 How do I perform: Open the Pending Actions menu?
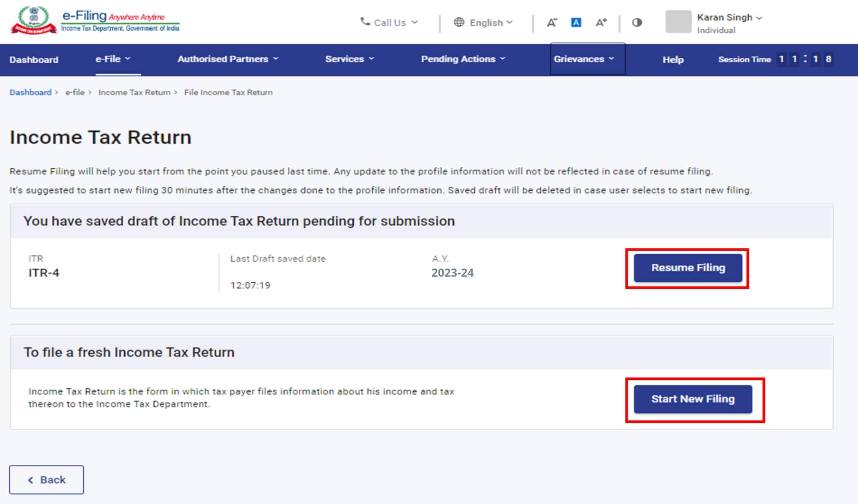(463, 59)
